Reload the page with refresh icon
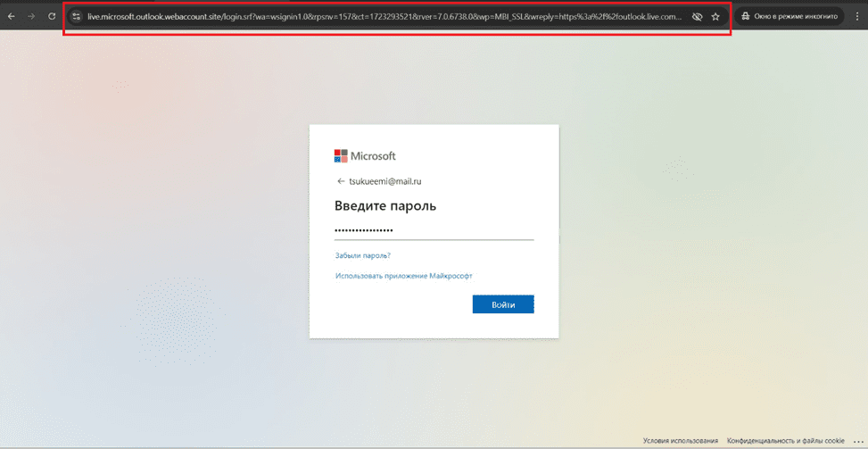 pyautogui.click(x=52, y=17)
